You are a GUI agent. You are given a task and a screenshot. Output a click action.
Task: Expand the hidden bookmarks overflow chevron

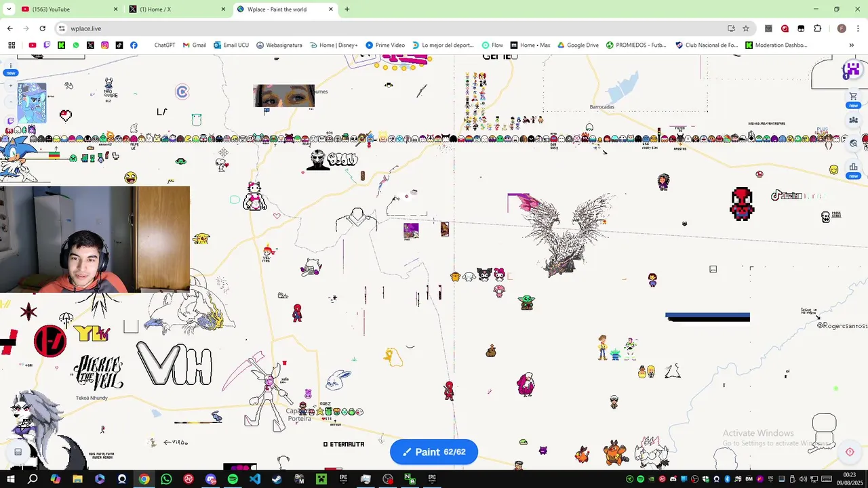(x=851, y=45)
